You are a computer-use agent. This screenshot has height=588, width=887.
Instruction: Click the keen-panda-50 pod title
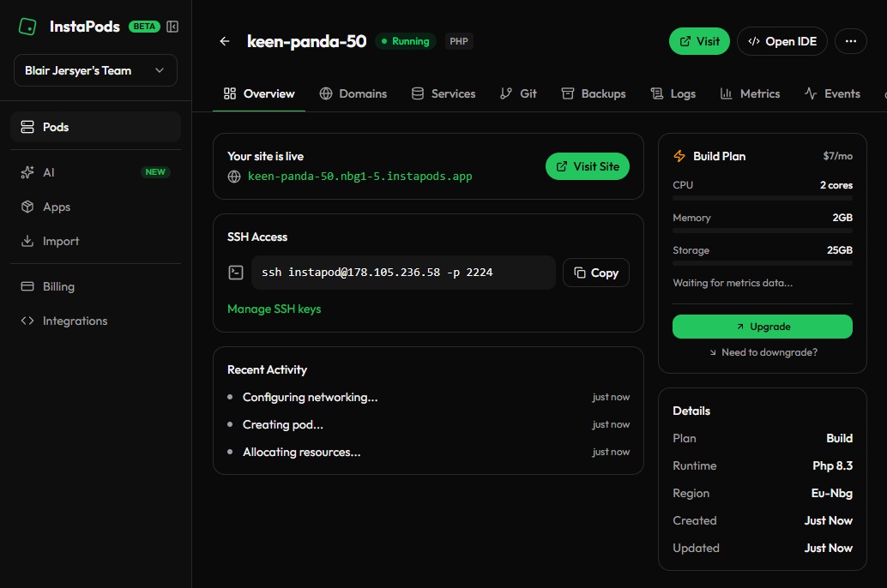coord(306,41)
